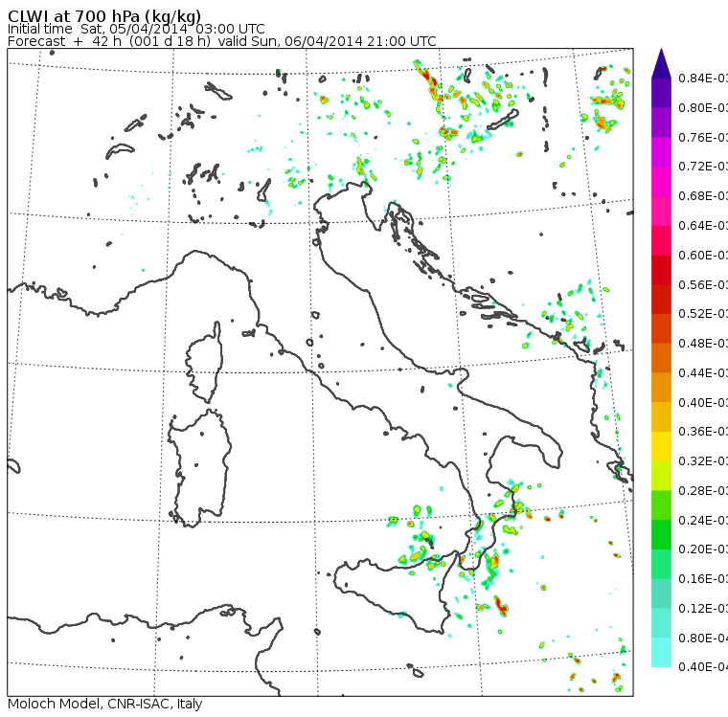Click the dark purple arrow atop the color bar
This screenshot has width=728, height=717.
[x=661, y=63]
